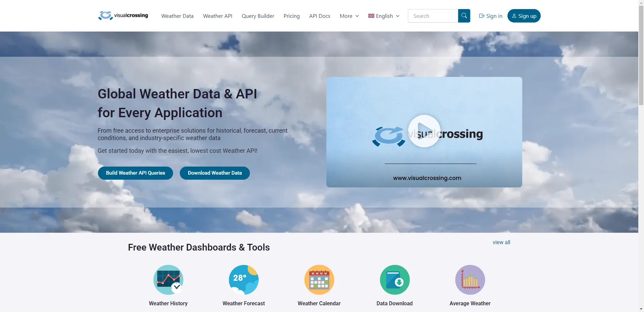Click the Visual Crossing logo
644x312 pixels.
click(123, 16)
